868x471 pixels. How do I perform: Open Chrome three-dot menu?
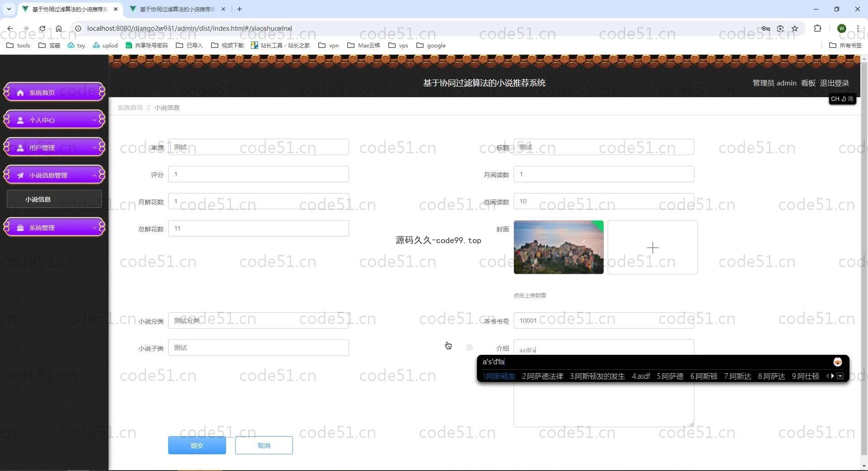858,28
